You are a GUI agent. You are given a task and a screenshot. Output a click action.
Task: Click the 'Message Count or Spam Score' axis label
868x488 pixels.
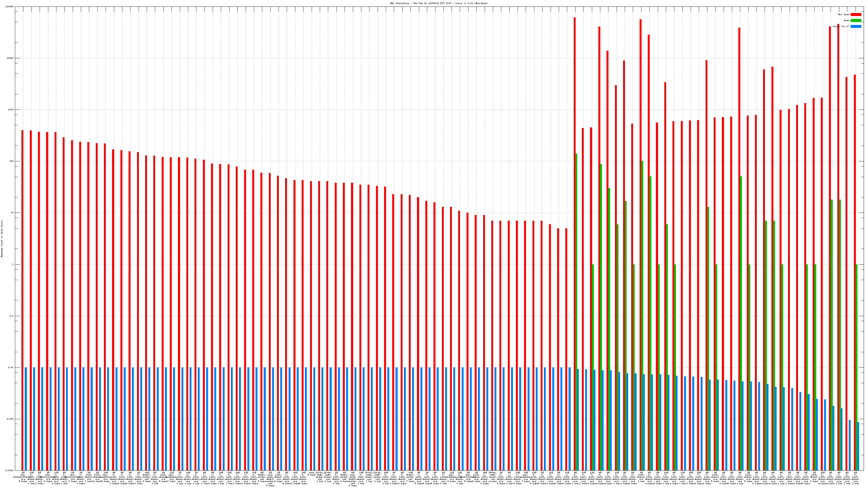point(2,239)
